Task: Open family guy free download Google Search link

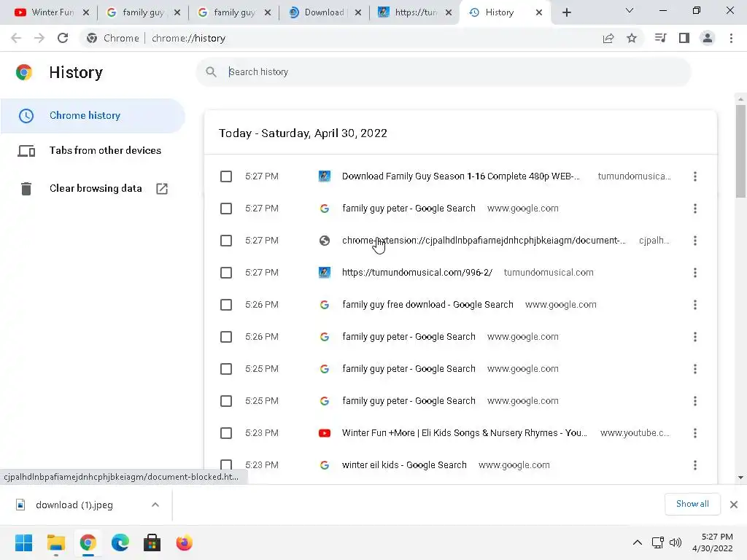Action: pos(427,305)
